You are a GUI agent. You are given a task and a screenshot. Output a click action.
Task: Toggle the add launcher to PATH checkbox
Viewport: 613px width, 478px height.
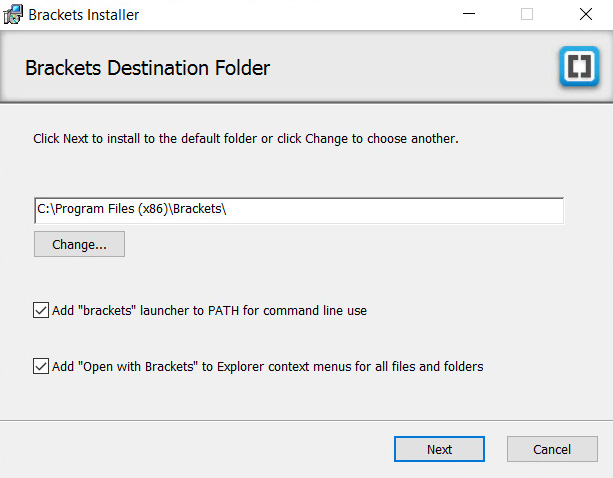[x=41, y=310]
